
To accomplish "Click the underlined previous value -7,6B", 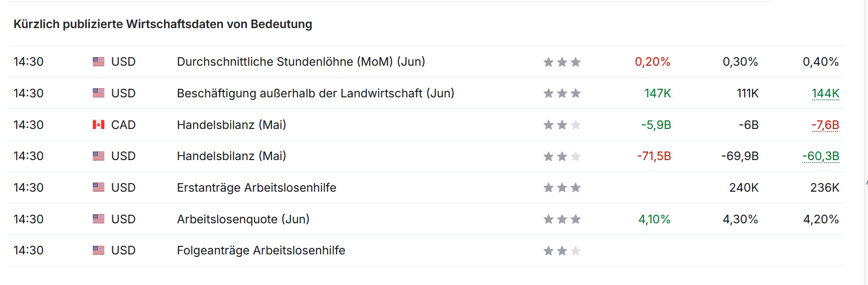I will click(825, 125).
